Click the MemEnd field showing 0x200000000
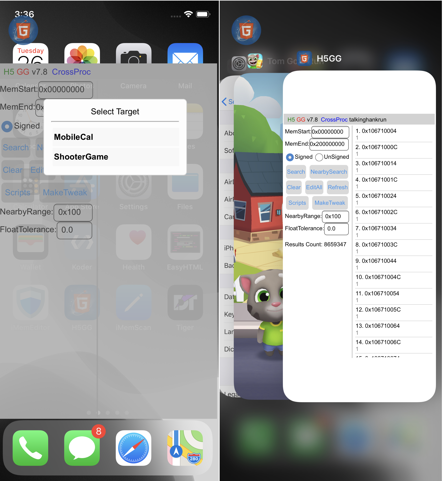Screen dimensions: 448x481 [x=329, y=144]
